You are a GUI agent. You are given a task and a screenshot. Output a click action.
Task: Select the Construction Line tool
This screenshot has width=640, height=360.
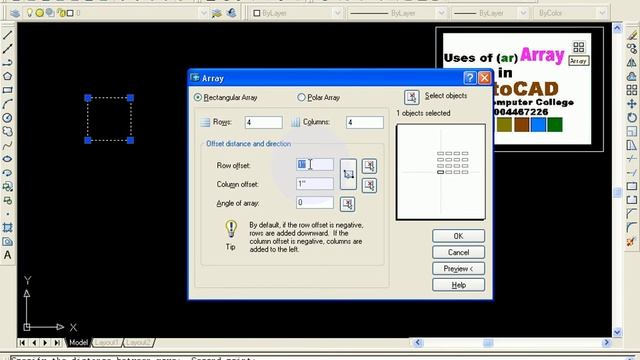7,49
